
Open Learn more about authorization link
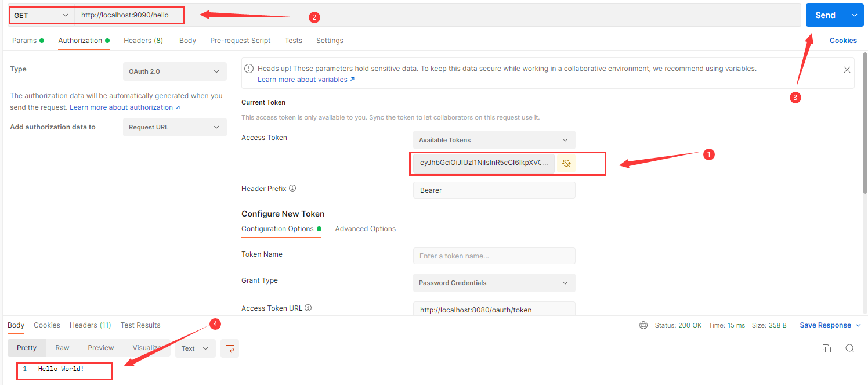(x=125, y=107)
